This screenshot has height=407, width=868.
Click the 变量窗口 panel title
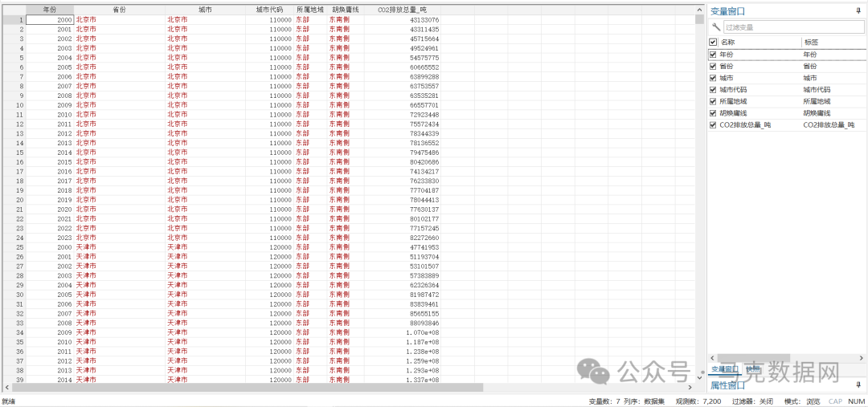727,10
